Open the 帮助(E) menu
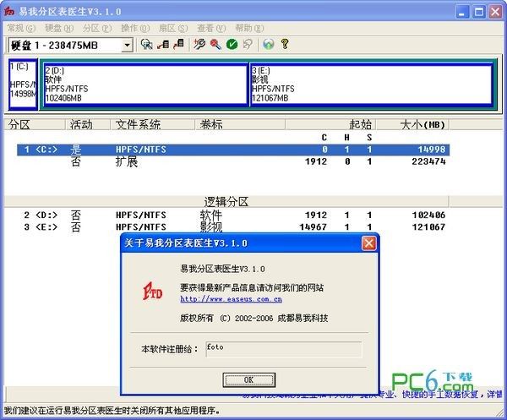The width and height of the screenshot is (507, 420). (249, 28)
